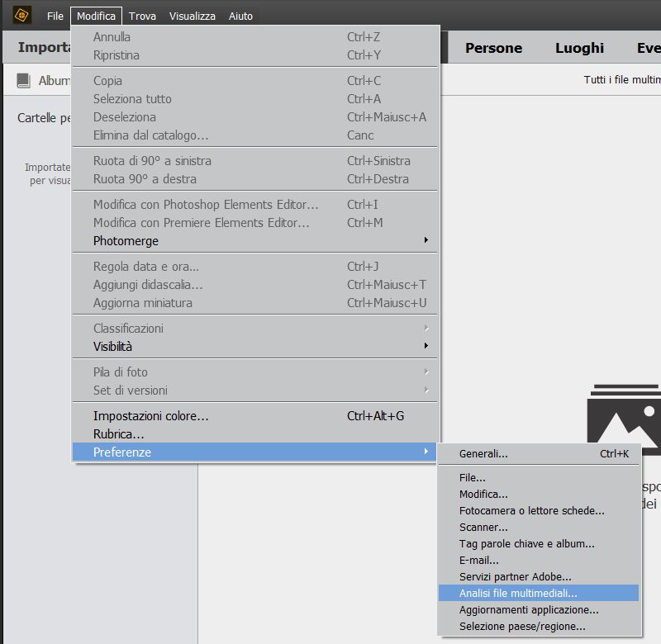The image size is (661, 644).
Task: Click Elimina dal catalogo...
Action: click(x=255, y=135)
